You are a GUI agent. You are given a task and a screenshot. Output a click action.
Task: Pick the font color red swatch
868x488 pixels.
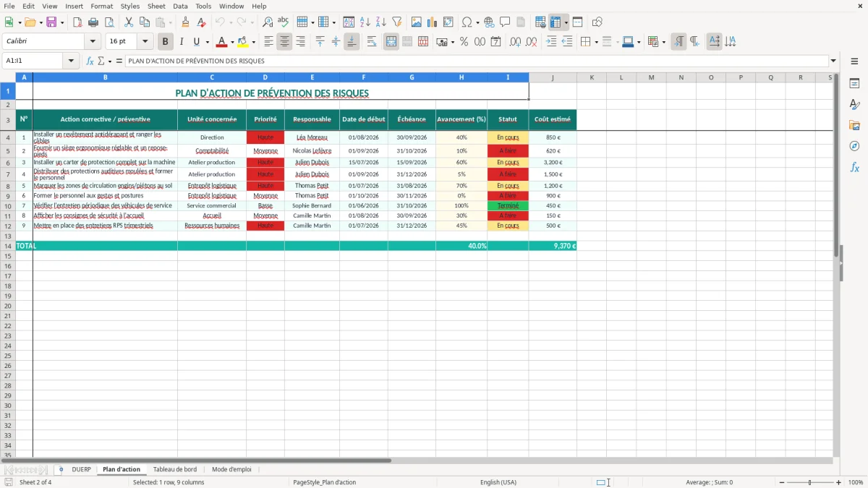coord(222,42)
